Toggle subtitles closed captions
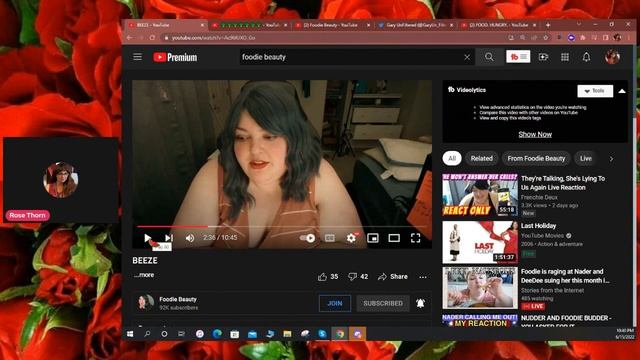 329,238
